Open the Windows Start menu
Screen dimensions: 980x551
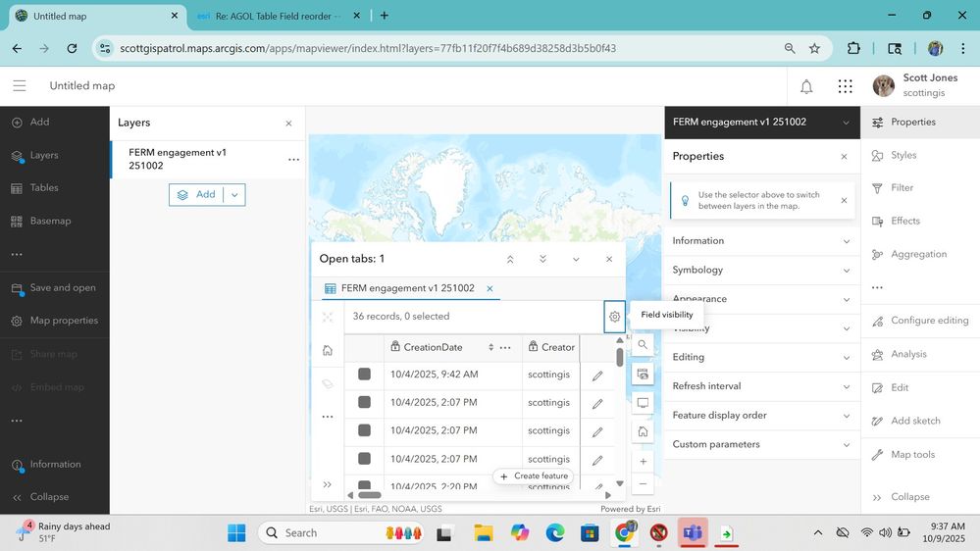236,533
